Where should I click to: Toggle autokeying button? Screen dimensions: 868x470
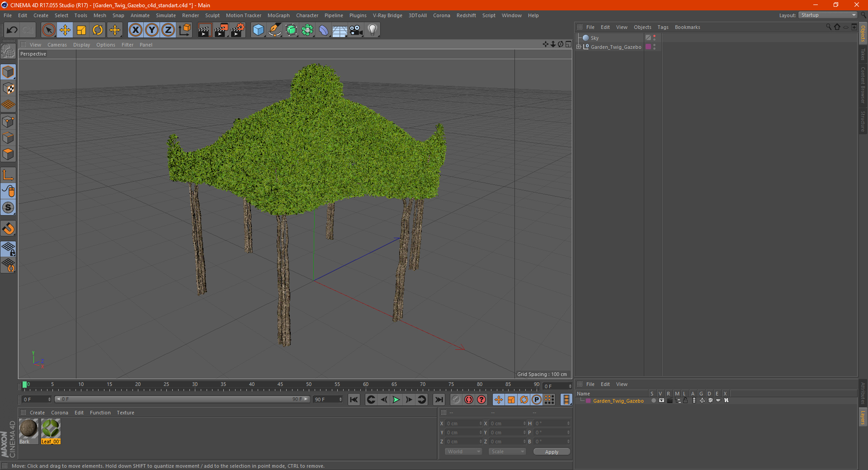tap(469, 399)
